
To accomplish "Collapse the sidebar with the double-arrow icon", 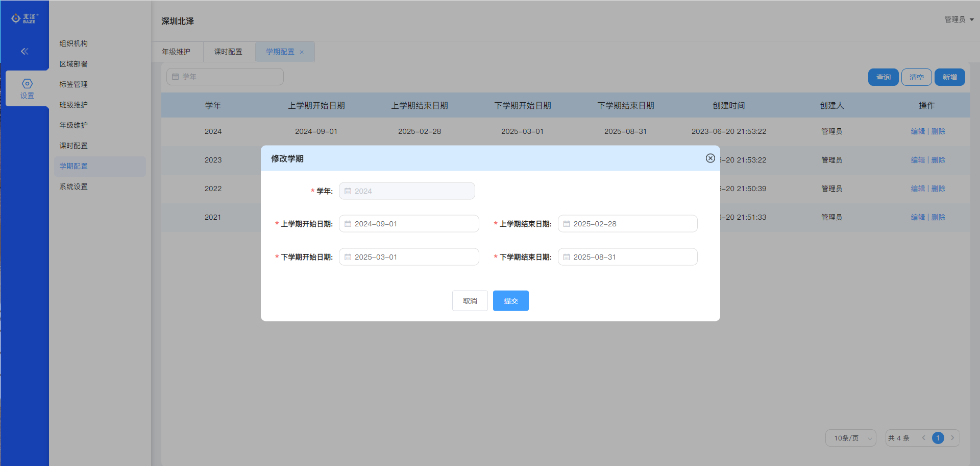I will tap(24, 51).
